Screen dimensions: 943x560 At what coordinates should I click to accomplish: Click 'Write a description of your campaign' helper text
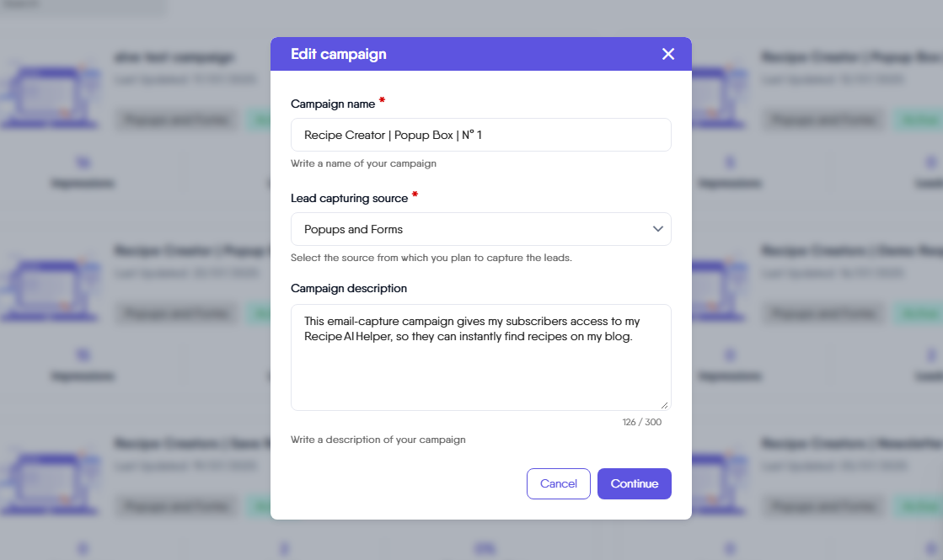point(378,440)
